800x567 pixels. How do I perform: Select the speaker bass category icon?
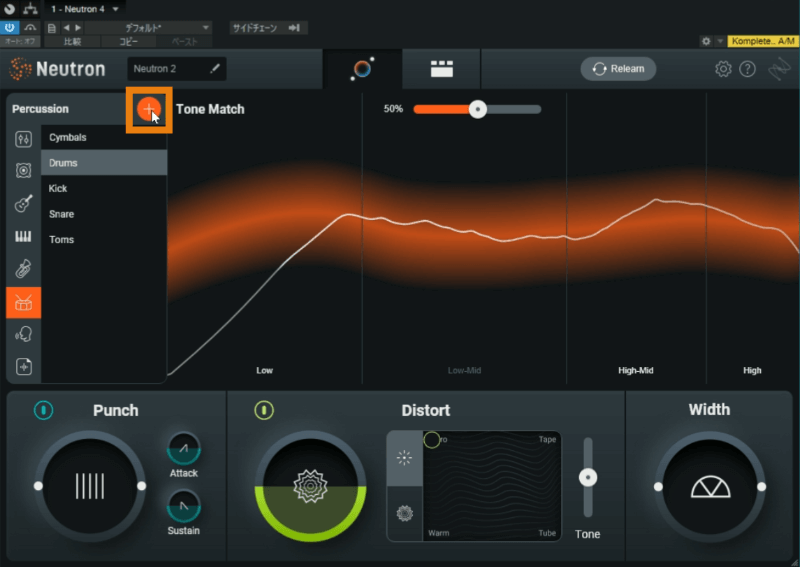point(23,170)
